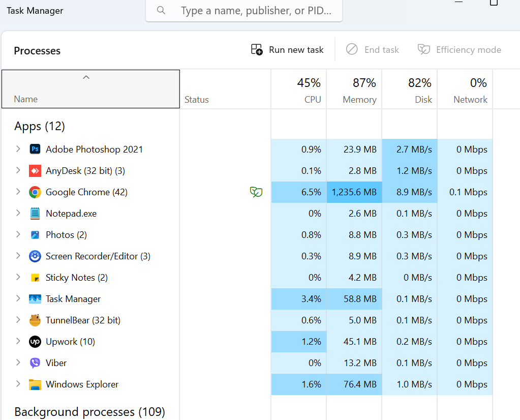Click the Run new task icon
The width and height of the screenshot is (520, 420).
[257, 50]
